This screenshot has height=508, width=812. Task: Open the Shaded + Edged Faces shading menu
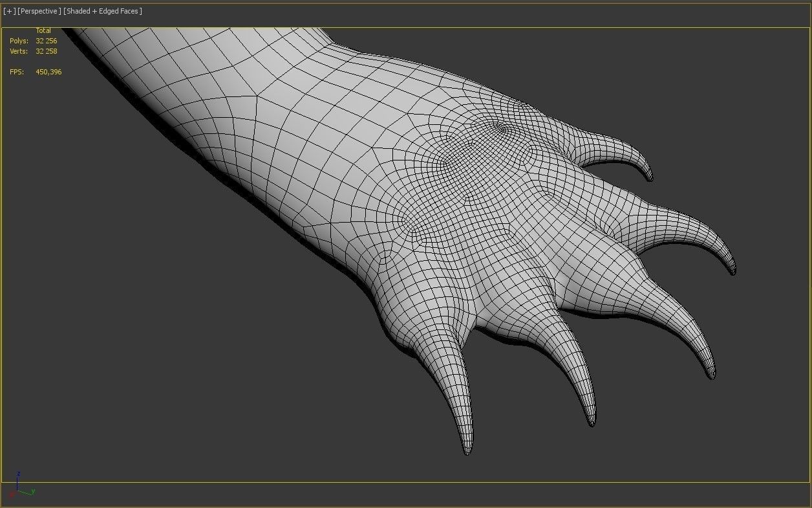click(x=103, y=11)
